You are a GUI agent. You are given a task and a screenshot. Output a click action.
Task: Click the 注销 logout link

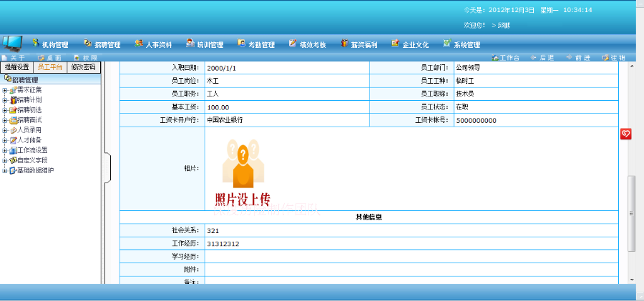pyautogui.click(x=618, y=58)
